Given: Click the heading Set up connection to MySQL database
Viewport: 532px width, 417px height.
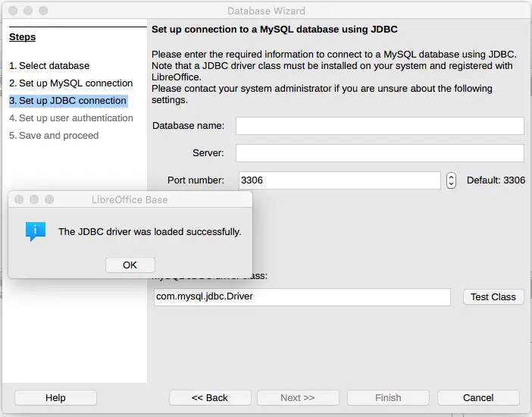Looking at the screenshot, I should pos(274,30).
